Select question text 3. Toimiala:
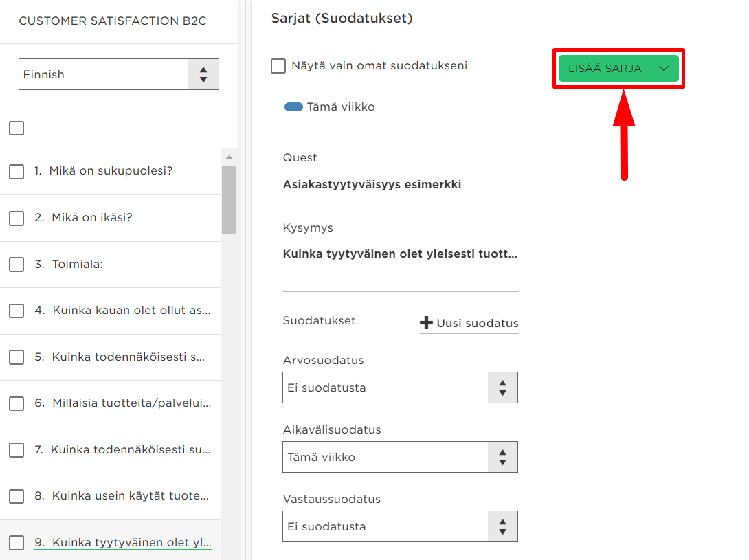This screenshot has width=749, height=560. point(68,264)
